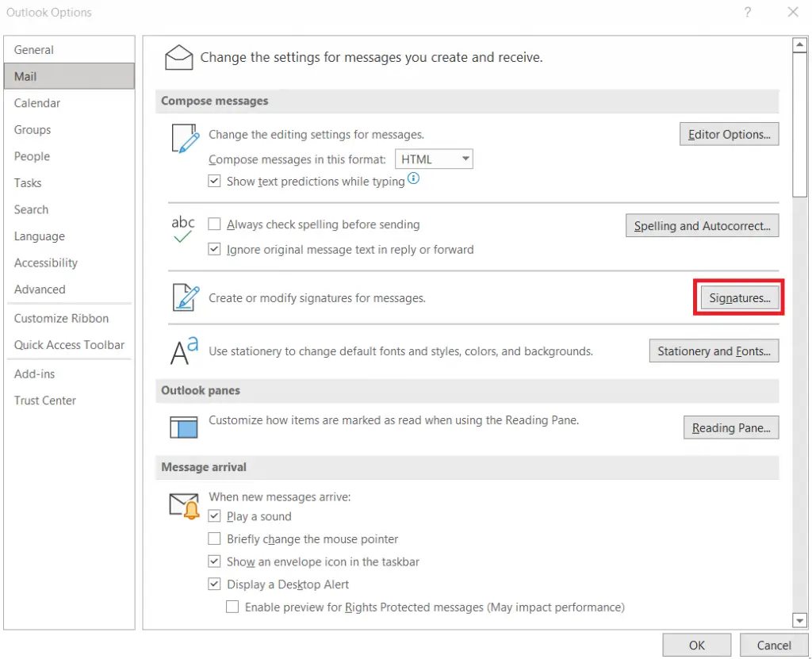Switch to Accessibility options

coord(70,262)
